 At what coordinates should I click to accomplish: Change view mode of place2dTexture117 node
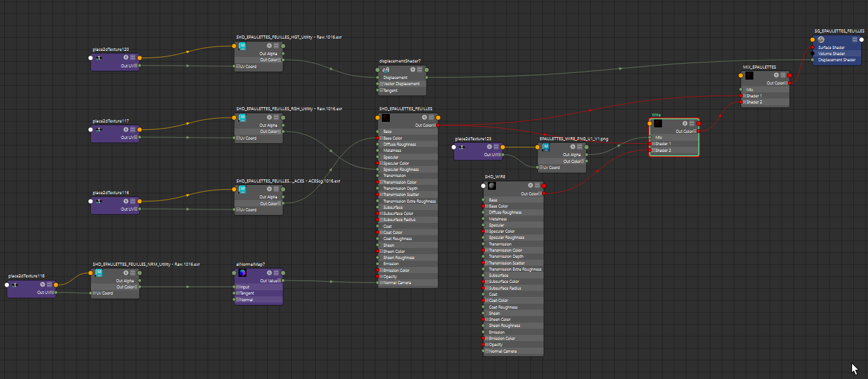pos(132,130)
